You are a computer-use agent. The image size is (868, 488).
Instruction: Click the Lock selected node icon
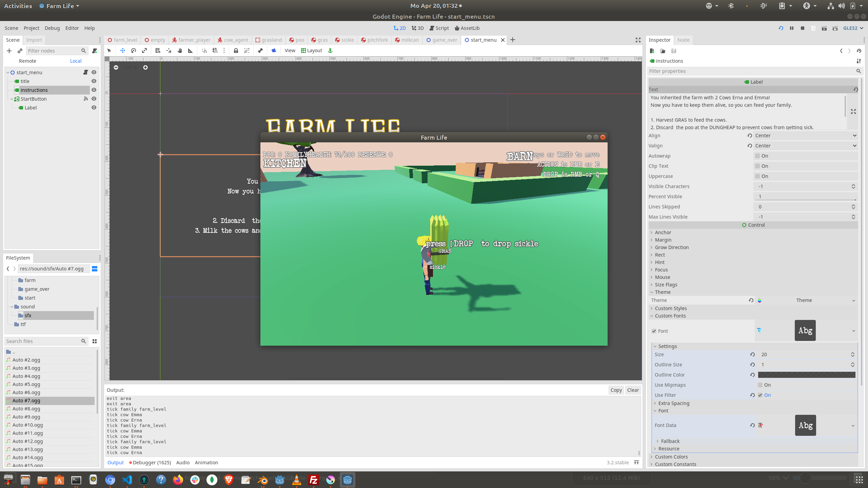click(236, 50)
